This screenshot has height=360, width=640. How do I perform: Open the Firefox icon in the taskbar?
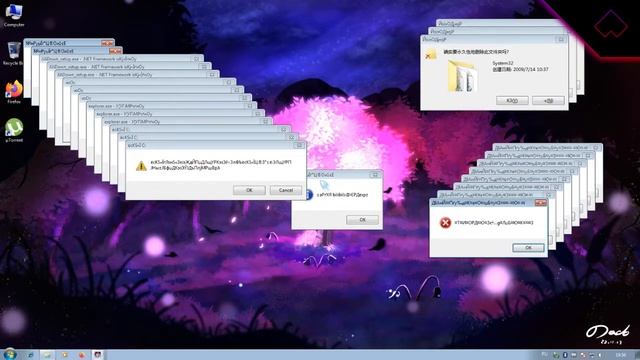click(x=81, y=355)
